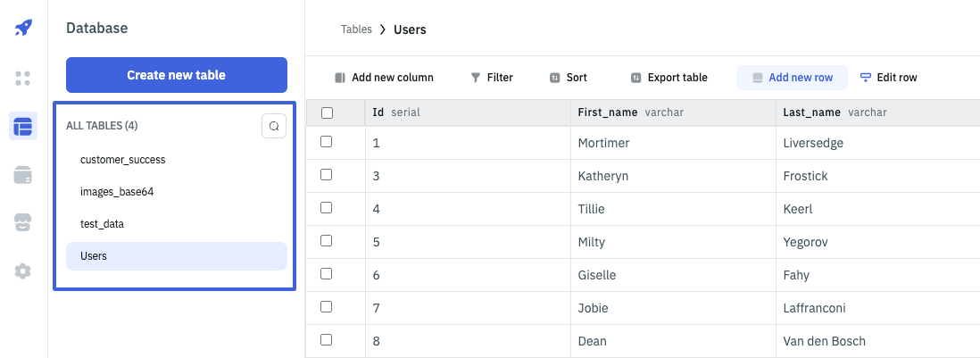Click the First_name column header

[x=609, y=112]
